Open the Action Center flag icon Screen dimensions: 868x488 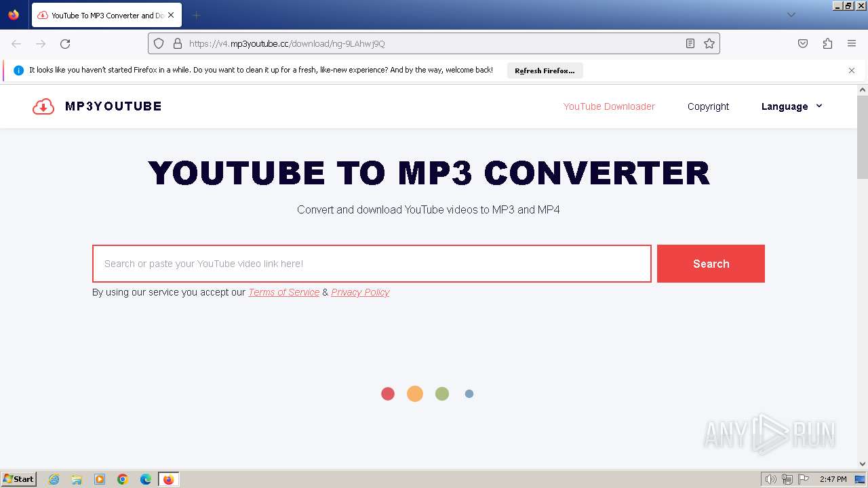coord(804,479)
